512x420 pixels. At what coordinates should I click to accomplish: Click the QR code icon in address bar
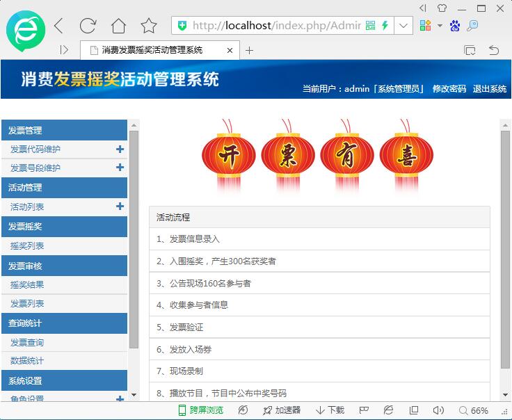(x=370, y=26)
